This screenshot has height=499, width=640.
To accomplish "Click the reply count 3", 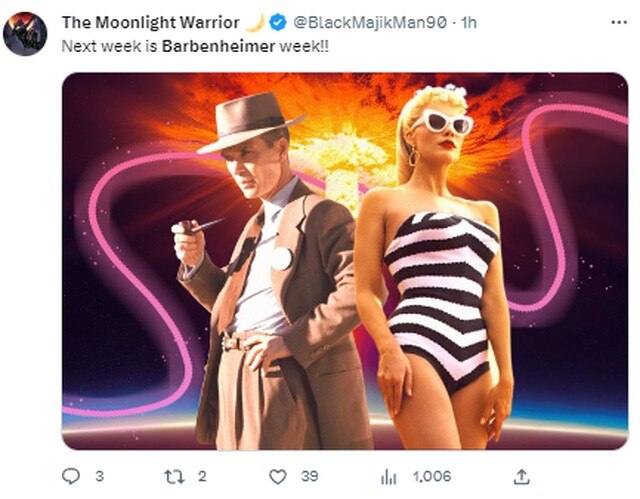I will pyautogui.click(x=100, y=476).
